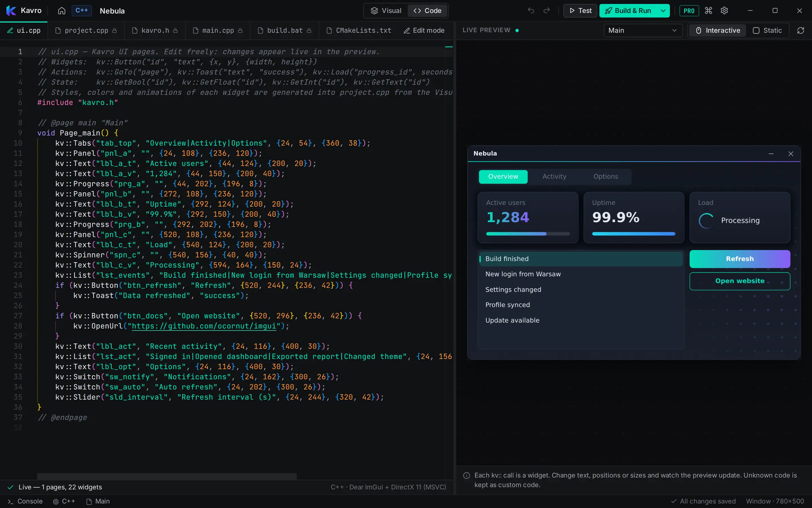Click the Main page status item
The height and width of the screenshot is (508, 812).
coord(98,501)
